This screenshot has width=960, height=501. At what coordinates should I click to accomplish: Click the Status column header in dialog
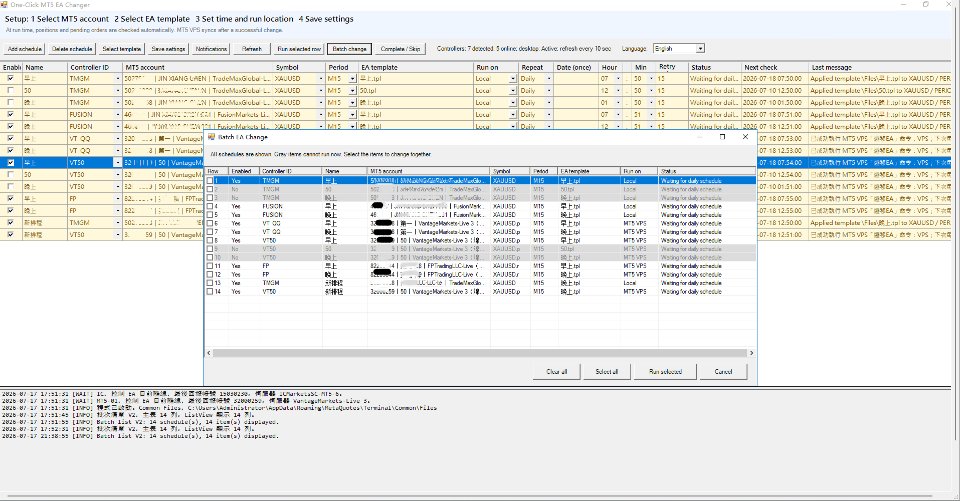[707, 171]
